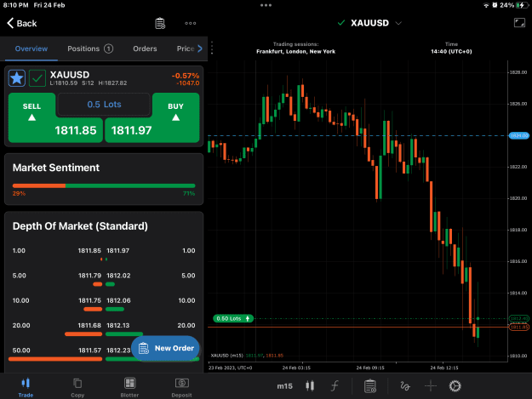Screen dimensions: 532x399
Task: Open chart order clipboard icon in toolbar
Action: [369, 385]
